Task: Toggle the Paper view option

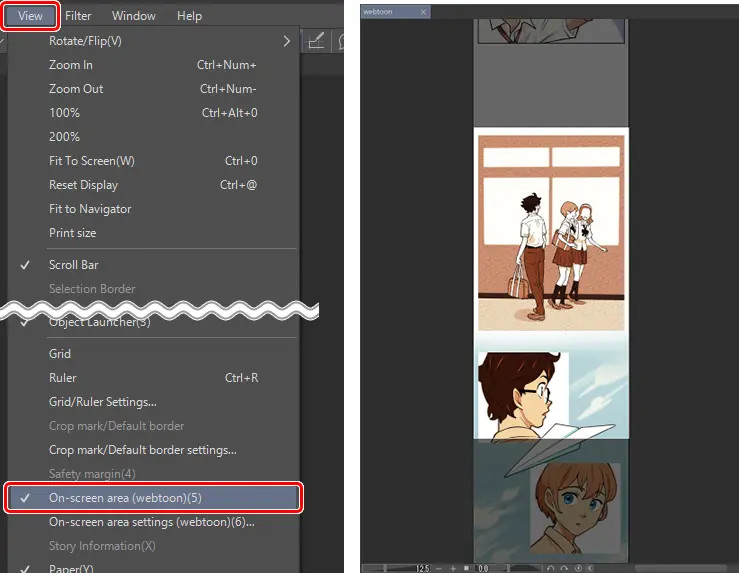Action: pyautogui.click(x=71, y=568)
